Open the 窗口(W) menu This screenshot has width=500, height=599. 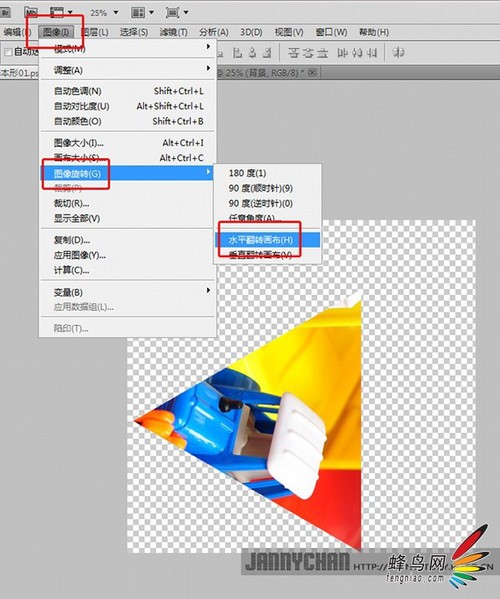click(x=331, y=32)
